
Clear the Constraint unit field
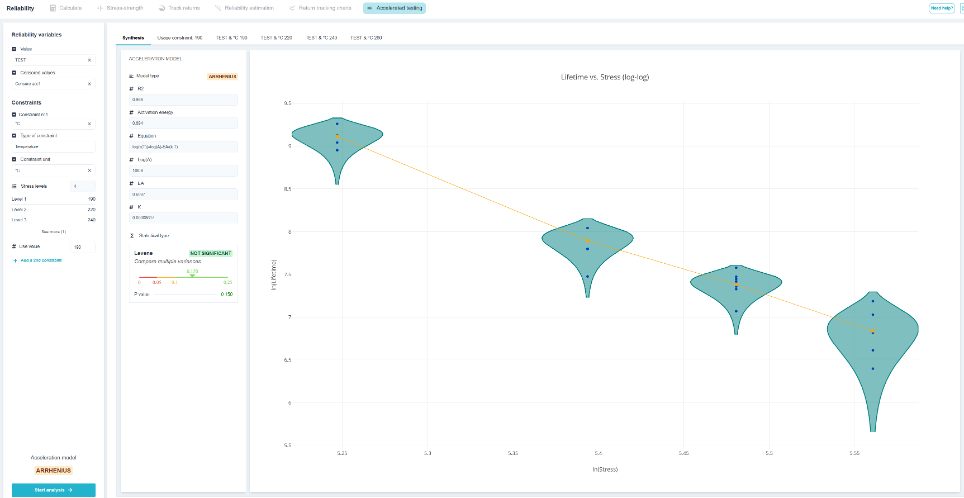tap(89, 170)
